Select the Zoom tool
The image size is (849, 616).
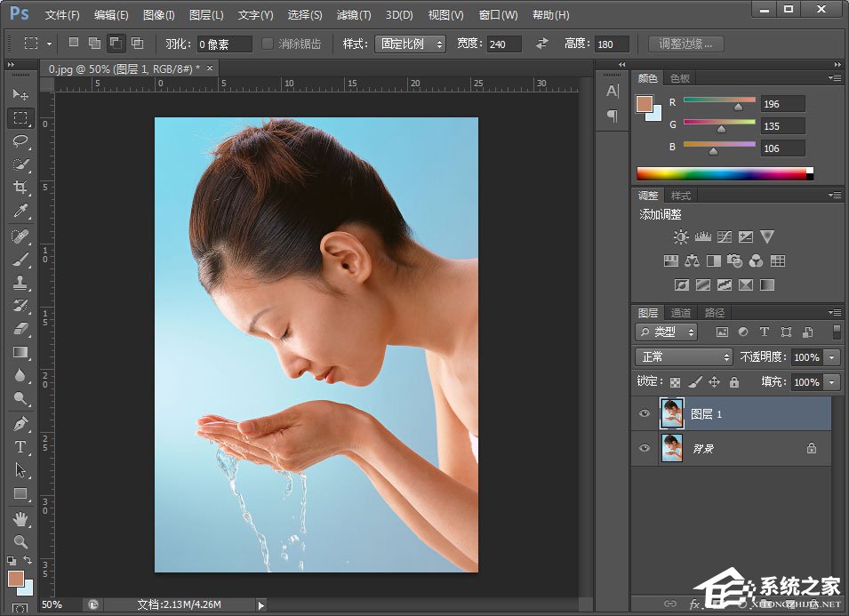click(x=20, y=541)
